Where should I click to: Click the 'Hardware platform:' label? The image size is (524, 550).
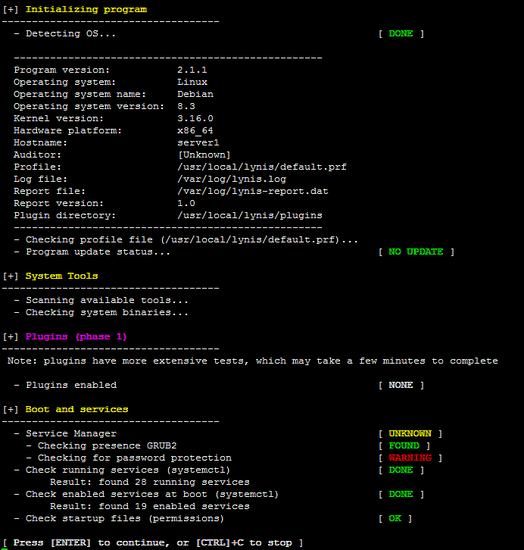point(68,130)
